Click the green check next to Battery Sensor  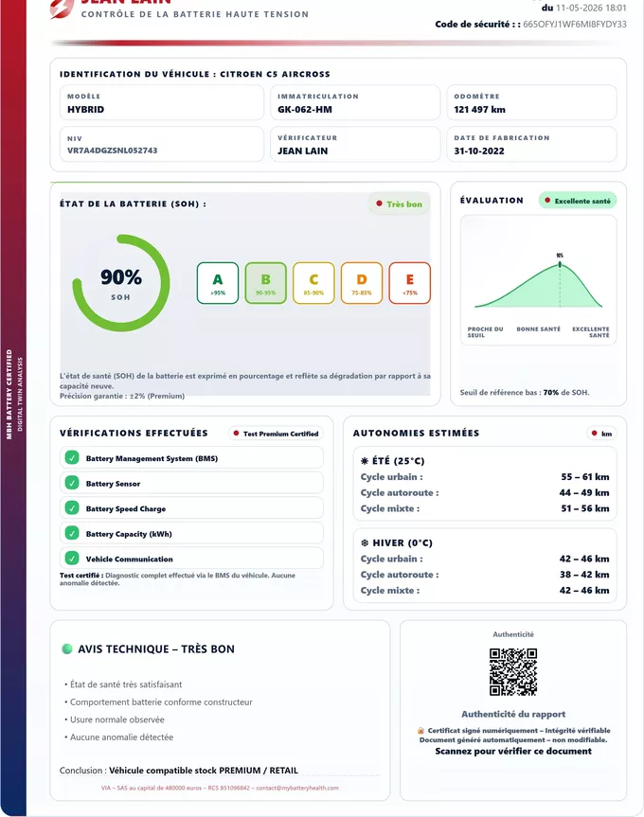pyautogui.click(x=72, y=483)
